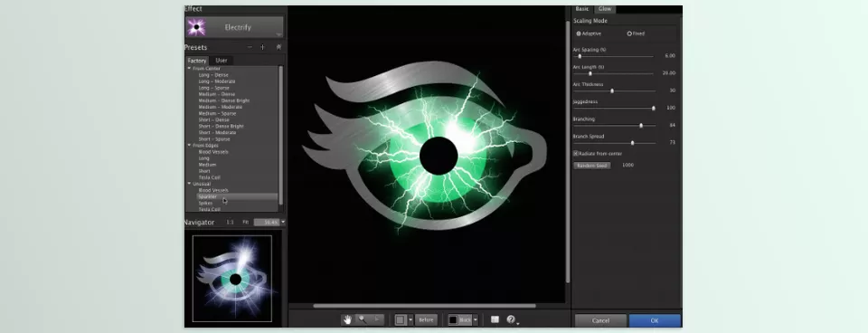868x333 pixels.
Task: Select the Adaptive scaling mode
Action: pos(579,33)
